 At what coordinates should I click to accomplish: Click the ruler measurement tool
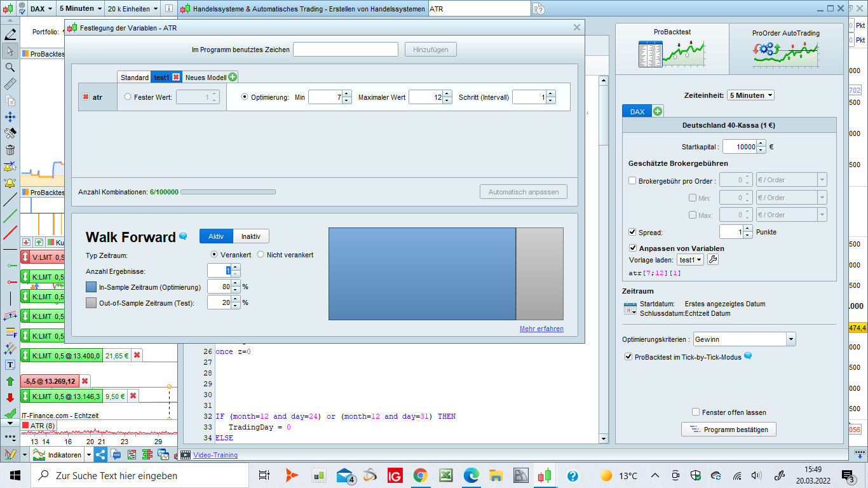point(10,84)
